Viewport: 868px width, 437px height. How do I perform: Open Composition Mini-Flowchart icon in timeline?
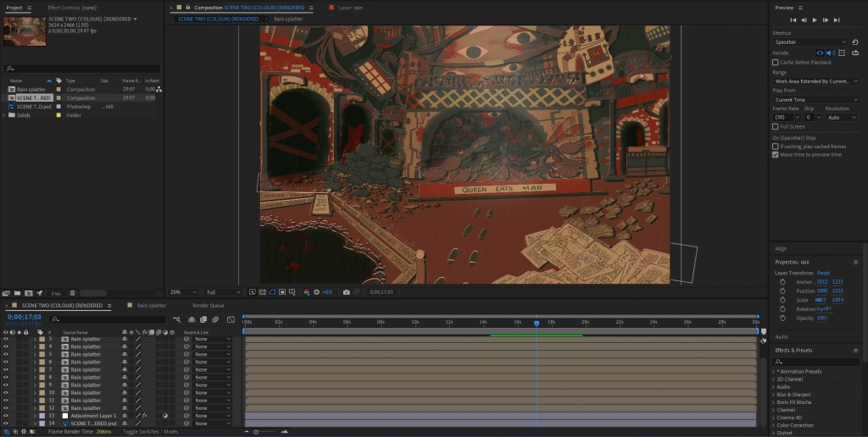[176, 319]
